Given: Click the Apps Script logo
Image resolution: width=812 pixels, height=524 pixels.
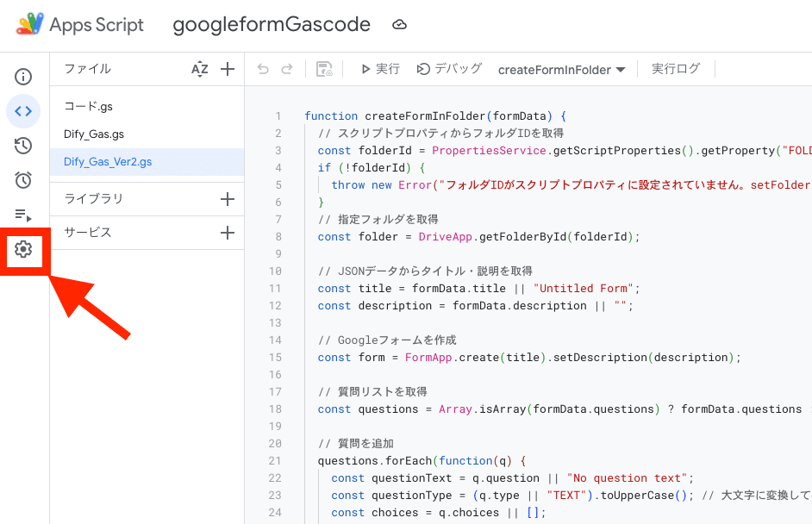Looking at the screenshot, I should 30,24.
